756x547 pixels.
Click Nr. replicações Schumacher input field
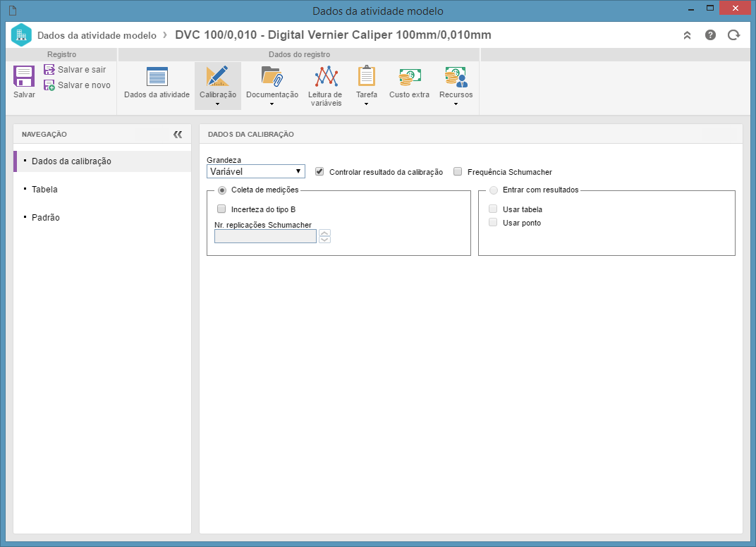tap(265, 236)
